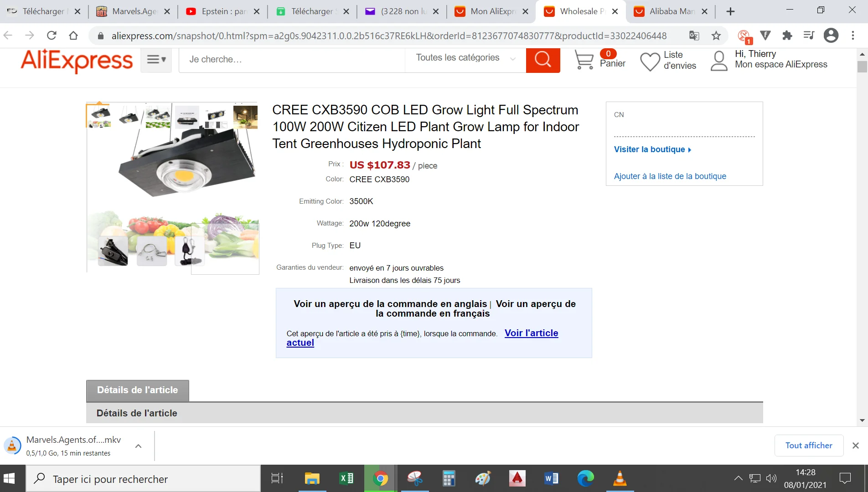Screen dimensions: 868x492
Task: Click the Voir l'article actuel link
Action: pyautogui.click(x=422, y=338)
